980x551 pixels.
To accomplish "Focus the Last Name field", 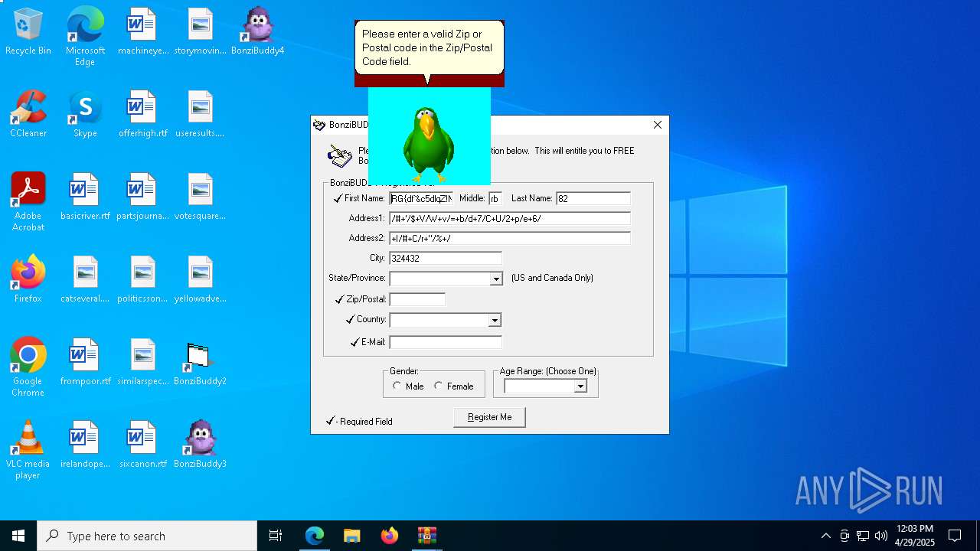I will click(593, 198).
